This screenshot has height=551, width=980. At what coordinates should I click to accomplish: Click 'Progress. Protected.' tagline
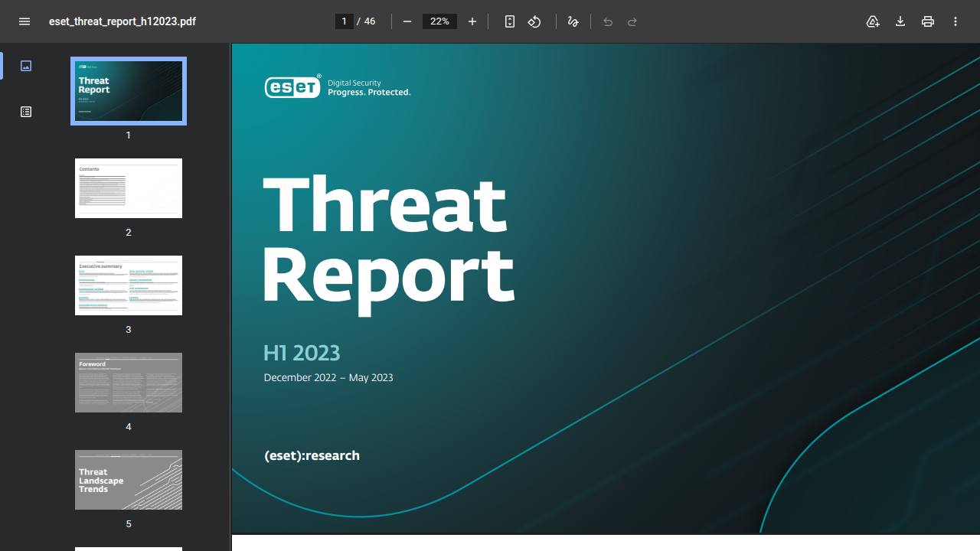pyautogui.click(x=369, y=93)
